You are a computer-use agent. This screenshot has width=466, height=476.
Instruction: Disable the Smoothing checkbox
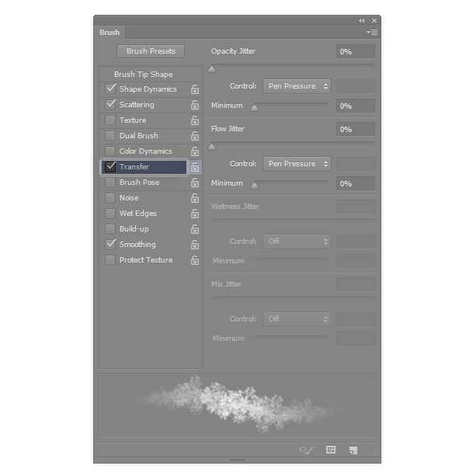(110, 245)
